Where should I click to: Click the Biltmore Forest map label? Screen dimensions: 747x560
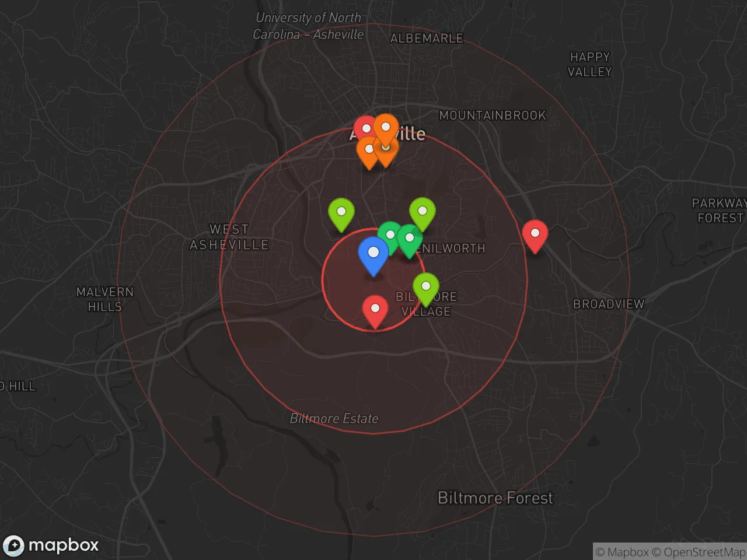[495, 498]
